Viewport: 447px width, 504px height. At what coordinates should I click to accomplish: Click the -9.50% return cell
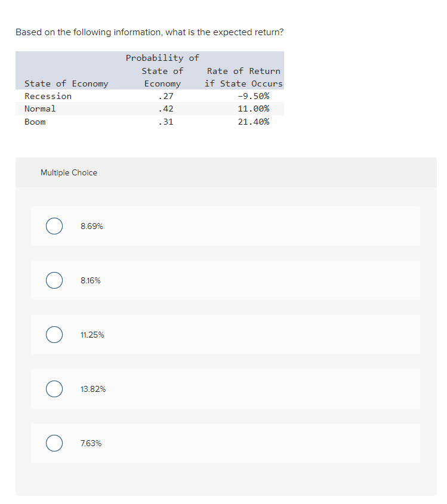tap(253, 96)
